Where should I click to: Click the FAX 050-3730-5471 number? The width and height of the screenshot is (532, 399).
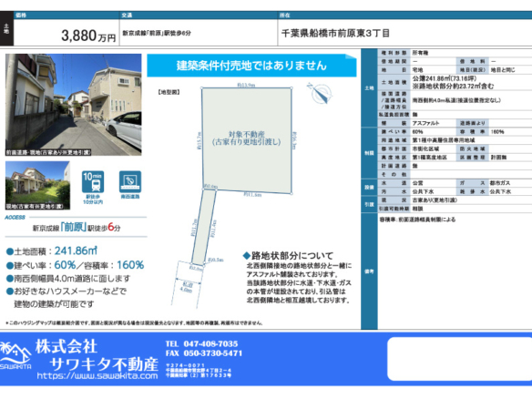[204, 353]
